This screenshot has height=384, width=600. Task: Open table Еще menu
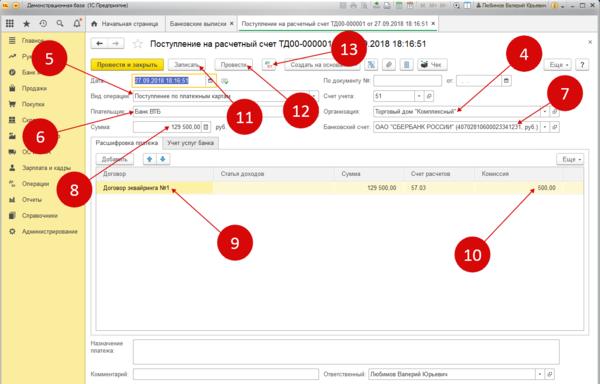pyautogui.click(x=570, y=159)
